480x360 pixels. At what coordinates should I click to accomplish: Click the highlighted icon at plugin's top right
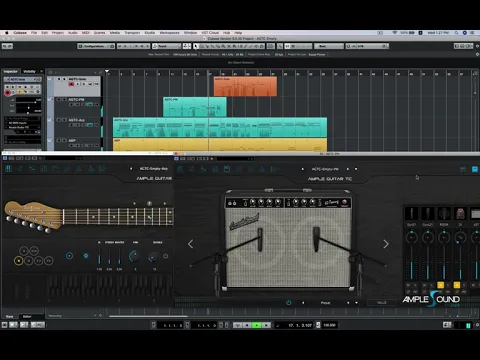(x=475, y=169)
